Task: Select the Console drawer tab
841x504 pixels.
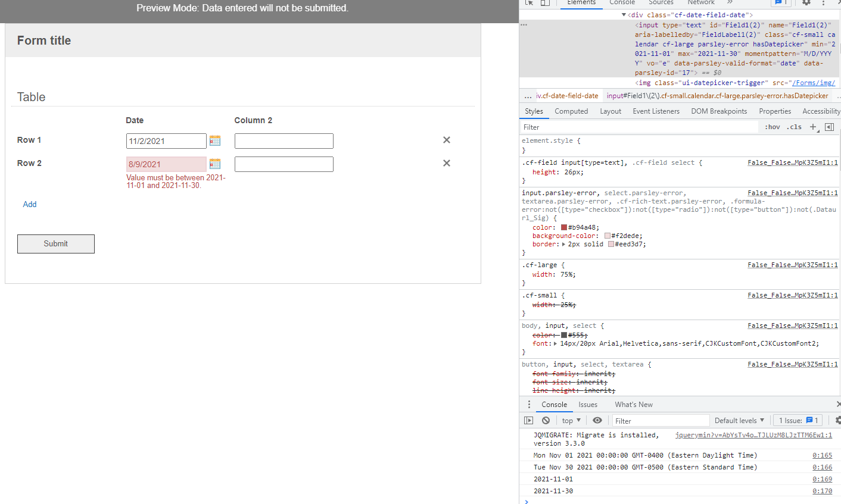Action: click(x=554, y=404)
